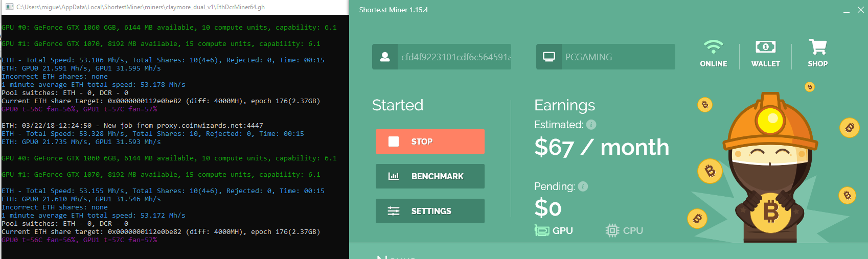Click the benchmark bar chart icon
The image size is (868, 259).
point(394,176)
